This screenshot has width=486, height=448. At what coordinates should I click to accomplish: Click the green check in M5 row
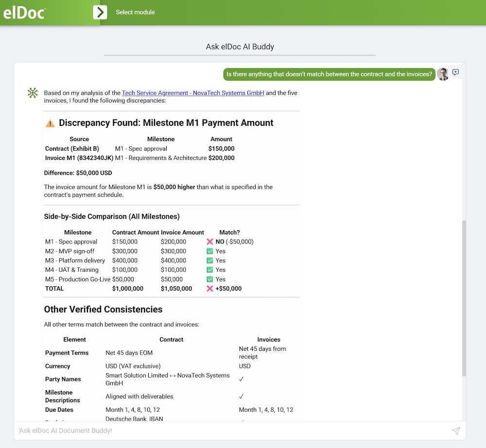pyautogui.click(x=210, y=279)
